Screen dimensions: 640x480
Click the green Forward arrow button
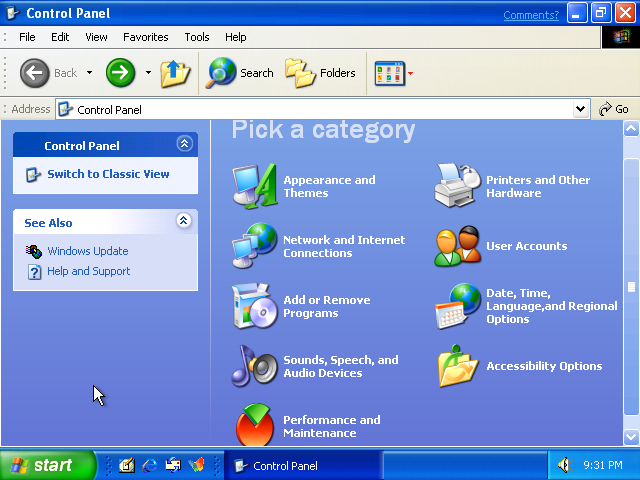pos(120,73)
